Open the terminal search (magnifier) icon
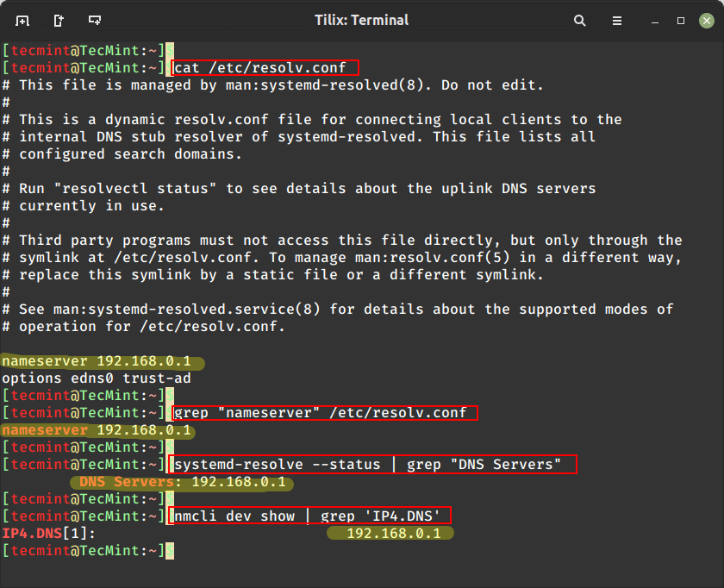 point(580,20)
